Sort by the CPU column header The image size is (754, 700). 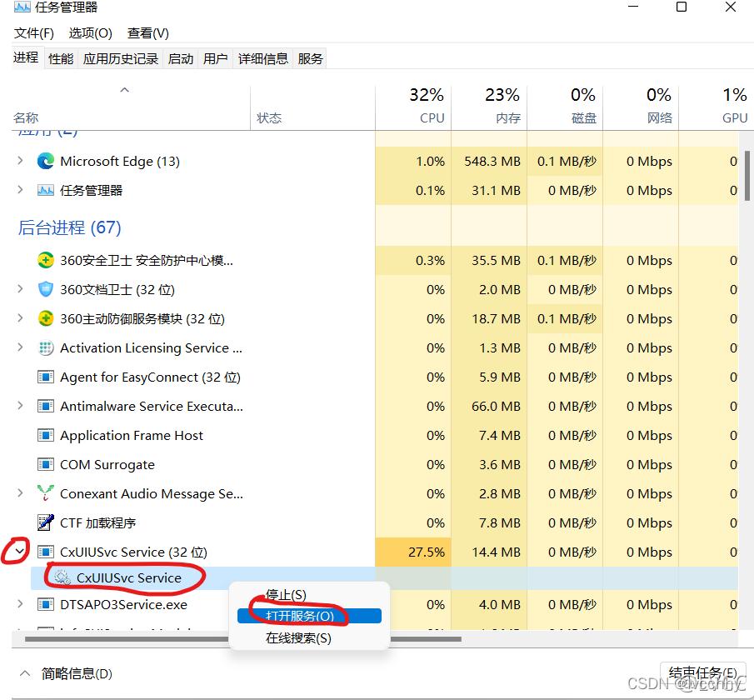click(413, 107)
